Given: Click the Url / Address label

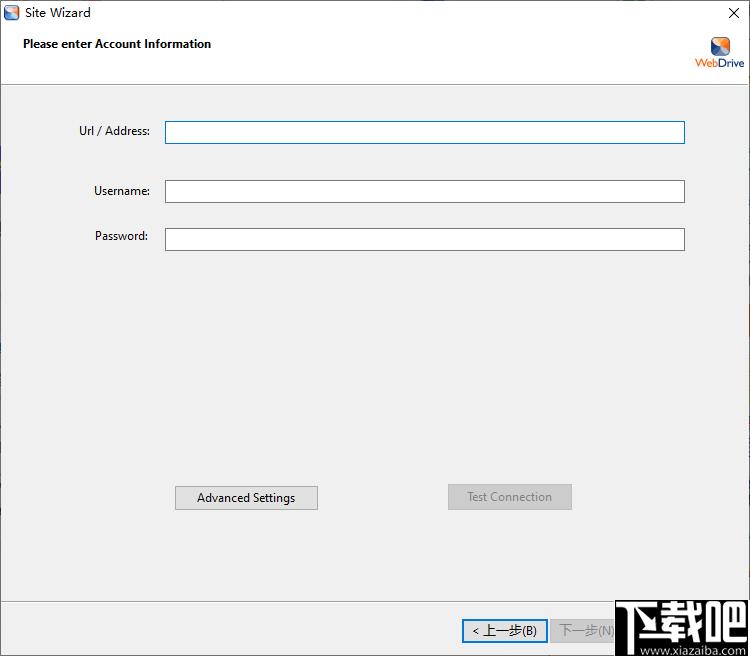Looking at the screenshot, I should tap(114, 131).
